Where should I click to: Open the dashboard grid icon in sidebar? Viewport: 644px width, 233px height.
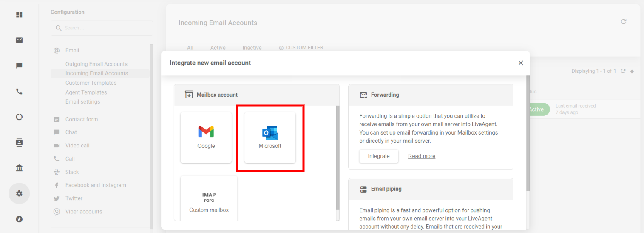coord(19,15)
